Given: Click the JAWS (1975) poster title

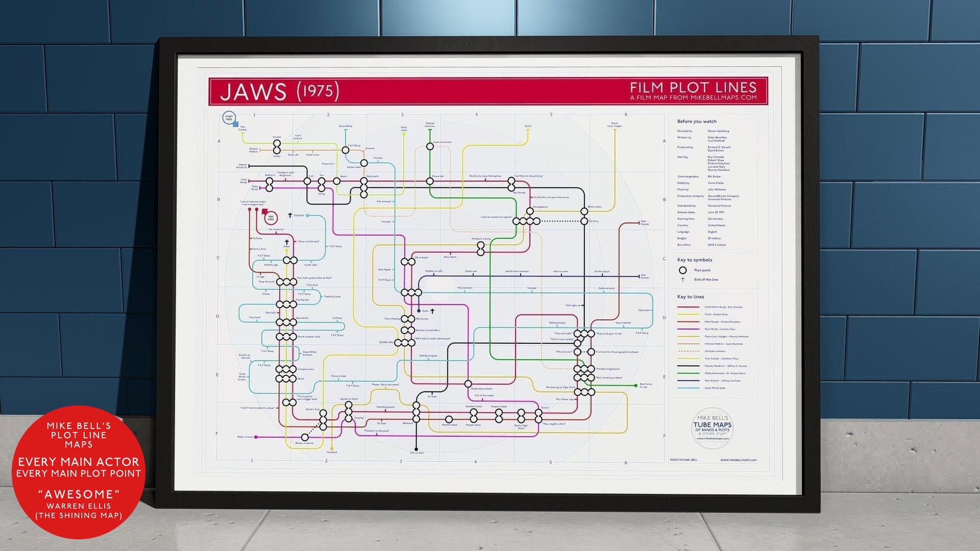Looking at the screenshot, I should [x=279, y=91].
